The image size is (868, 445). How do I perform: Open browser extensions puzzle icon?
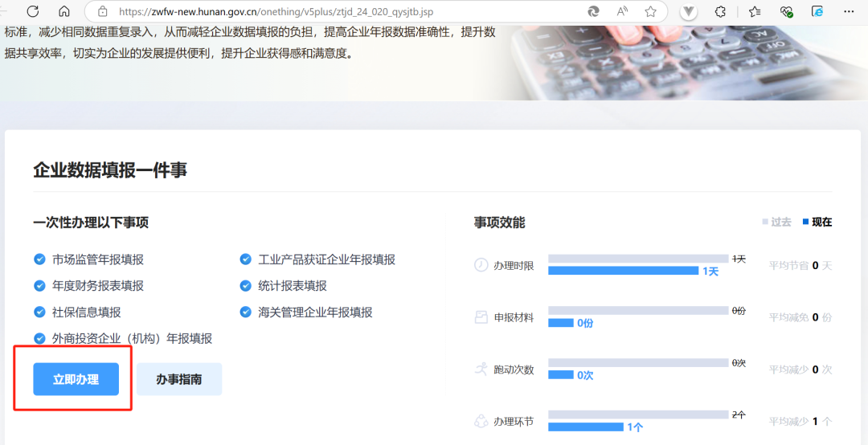[720, 11]
